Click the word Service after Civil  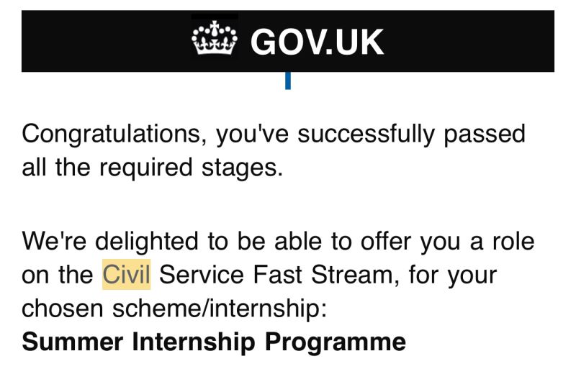202,275
